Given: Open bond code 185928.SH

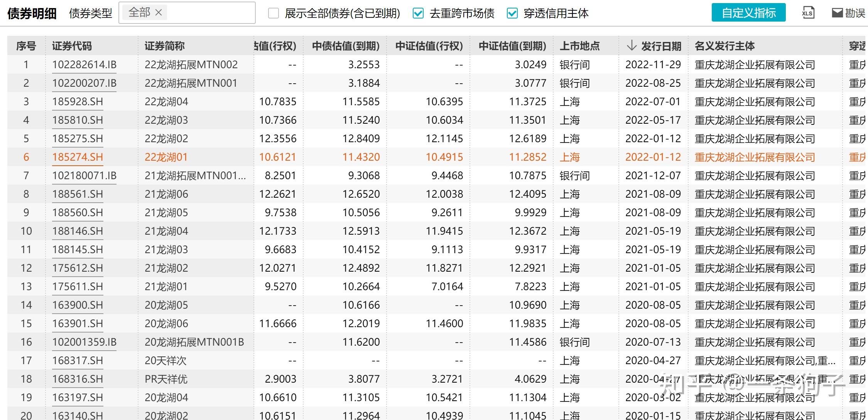Looking at the screenshot, I should pyautogui.click(x=78, y=101).
